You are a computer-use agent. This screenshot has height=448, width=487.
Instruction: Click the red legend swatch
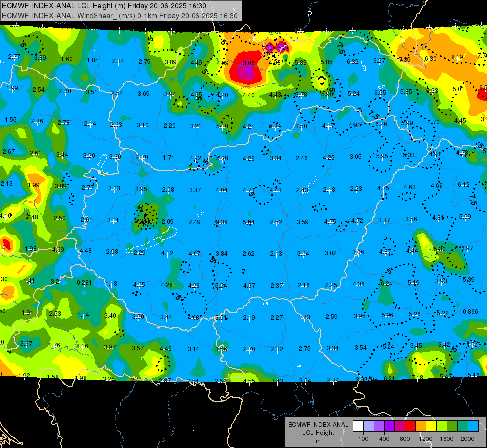(x=410, y=426)
